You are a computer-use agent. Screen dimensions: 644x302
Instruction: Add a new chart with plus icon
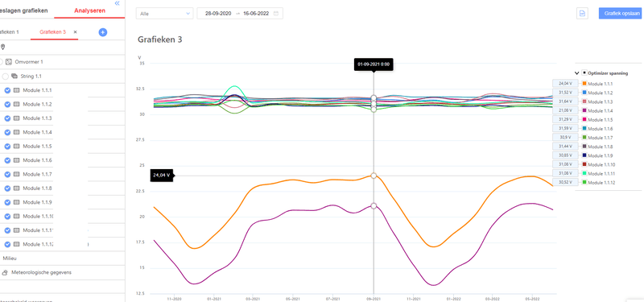pos(103,32)
